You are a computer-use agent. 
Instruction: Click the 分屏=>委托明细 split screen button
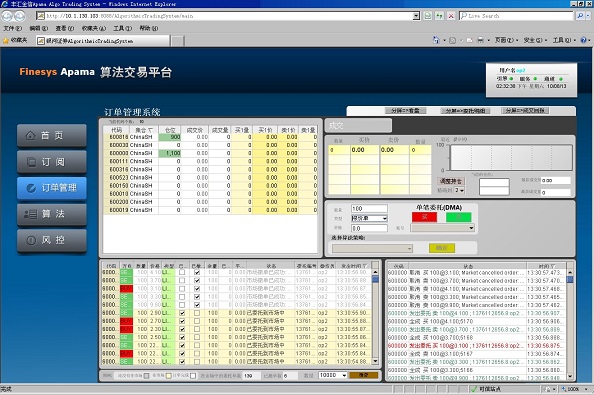click(x=466, y=111)
